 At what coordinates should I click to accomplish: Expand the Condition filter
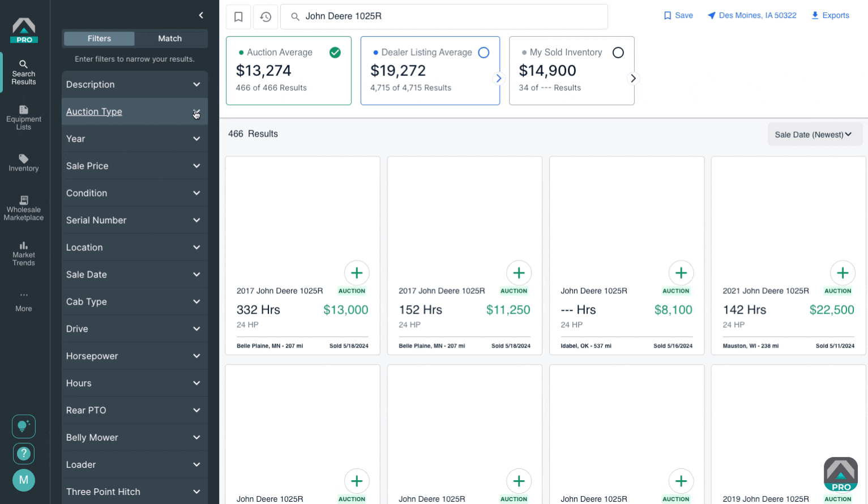(134, 193)
